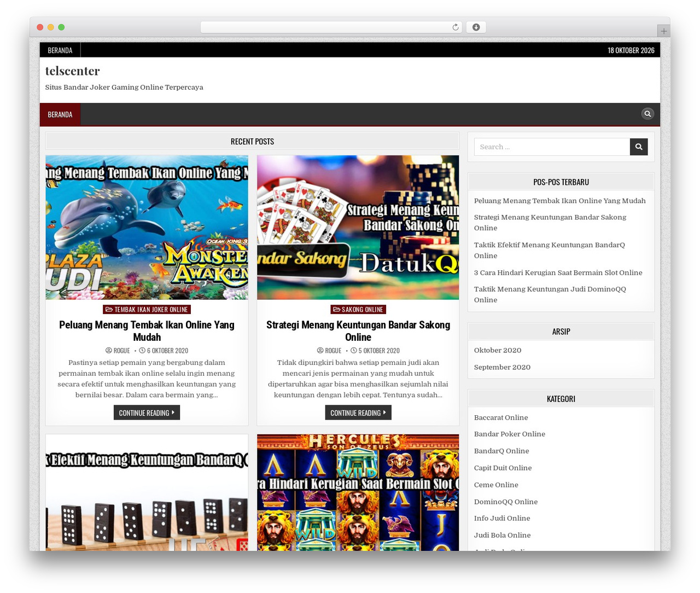This screenshot has width=700, height=593.
Task: Open the telscenter site title
Action: point(72,71)
